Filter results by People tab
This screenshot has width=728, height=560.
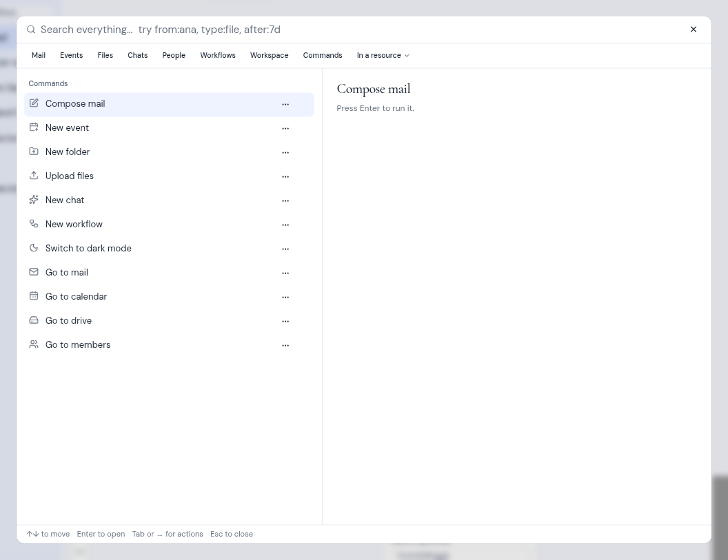tap(174, 55)
